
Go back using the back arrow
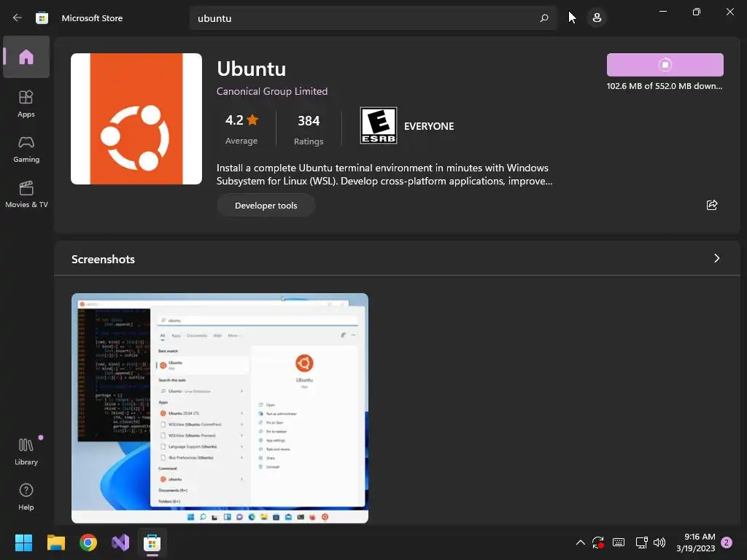pyautogui.click(x=18, y=18)
